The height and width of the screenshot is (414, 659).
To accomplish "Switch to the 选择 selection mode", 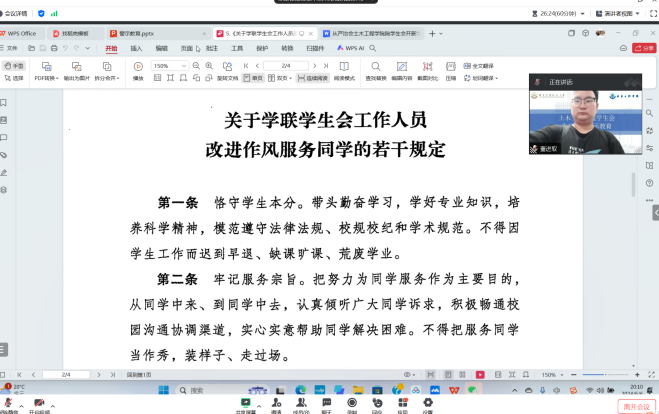I will point(14,77).
